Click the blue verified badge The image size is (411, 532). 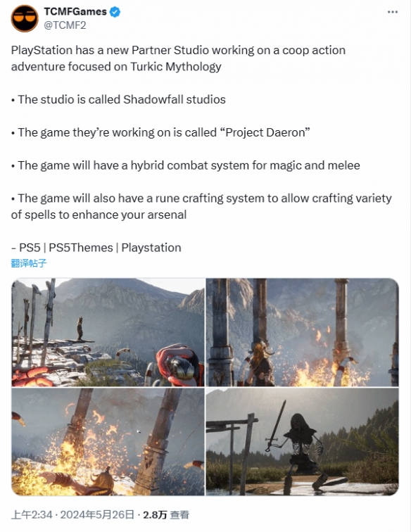click(x=115, y=12)
